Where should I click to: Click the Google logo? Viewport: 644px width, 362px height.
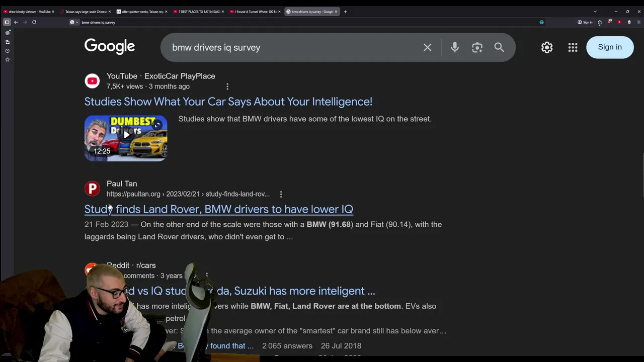coord(110,47)
